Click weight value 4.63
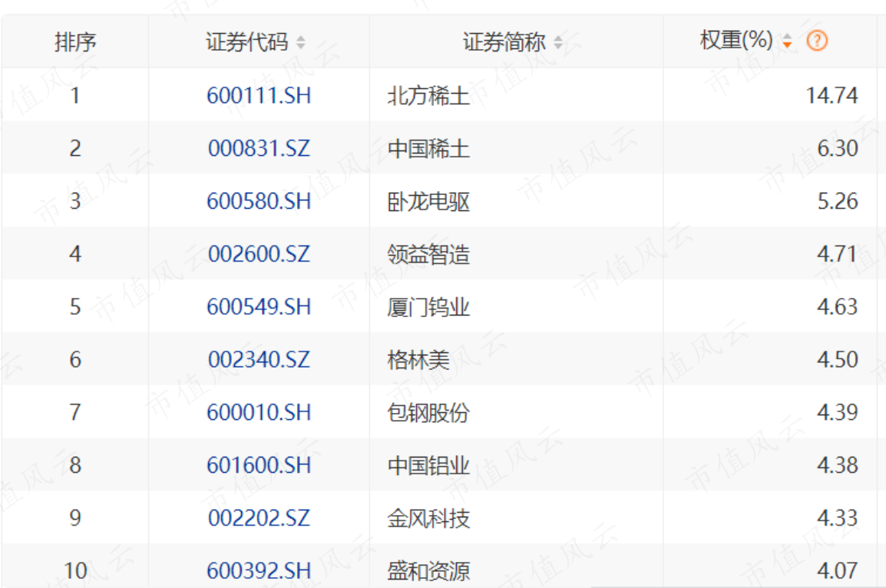The height and width of the screenshot is (588, 886). tap(838, 307)
